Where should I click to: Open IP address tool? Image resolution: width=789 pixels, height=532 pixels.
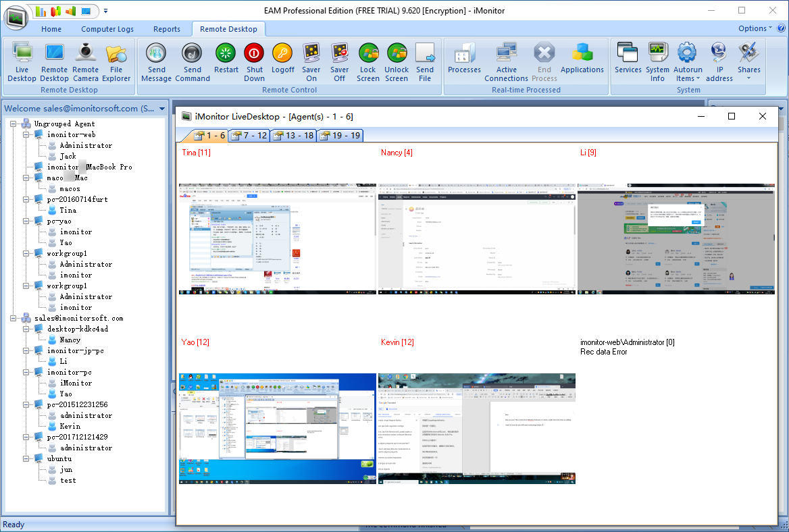(719, 62)
